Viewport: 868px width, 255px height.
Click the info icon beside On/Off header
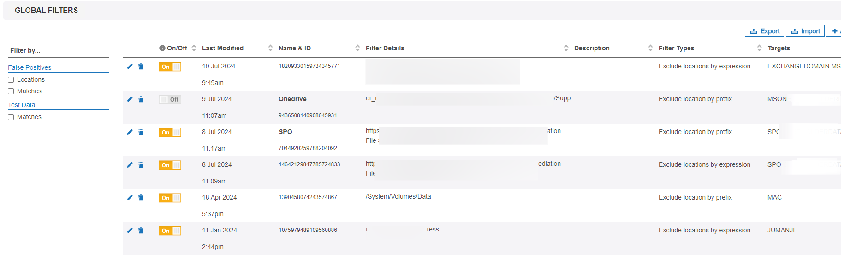pyautogui.click(x=162, y=48)
